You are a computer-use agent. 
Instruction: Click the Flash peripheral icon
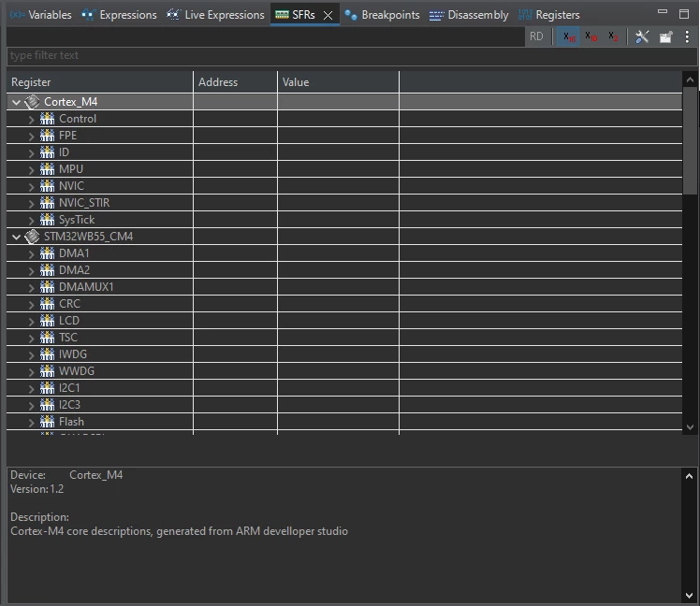point(48,422)
